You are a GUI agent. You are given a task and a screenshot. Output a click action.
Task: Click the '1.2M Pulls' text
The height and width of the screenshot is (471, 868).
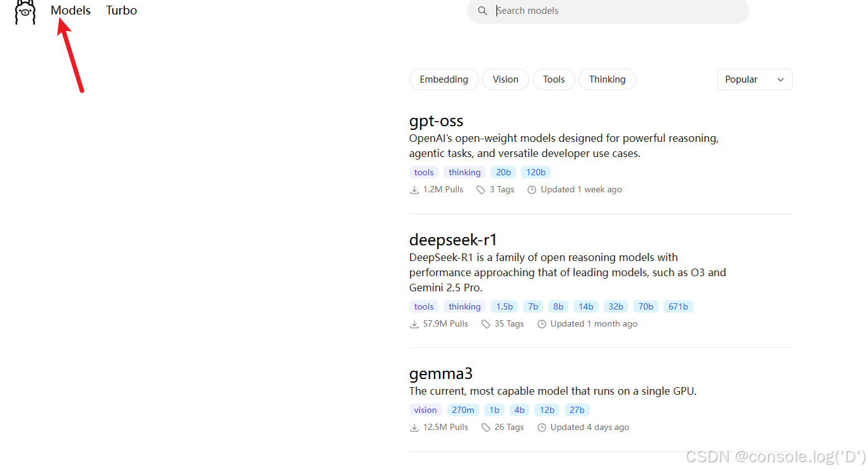click(x=443, y=190)
